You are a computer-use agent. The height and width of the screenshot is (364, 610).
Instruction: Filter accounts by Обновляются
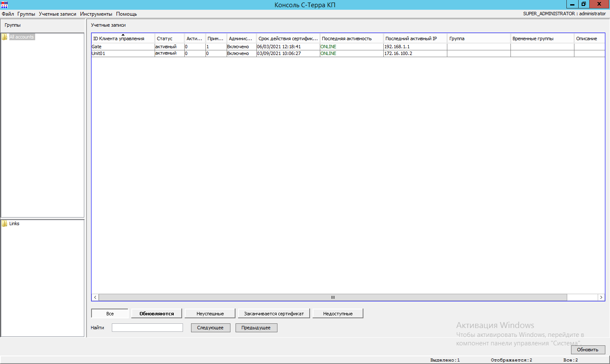point(157,314)
